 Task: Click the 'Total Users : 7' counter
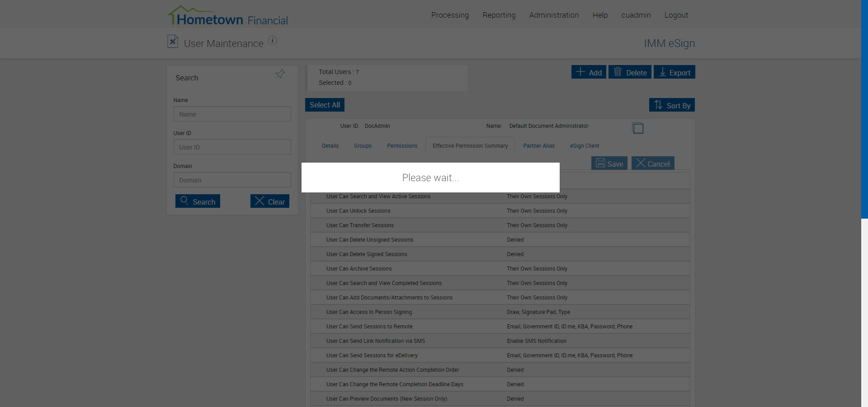coord(339,72)
